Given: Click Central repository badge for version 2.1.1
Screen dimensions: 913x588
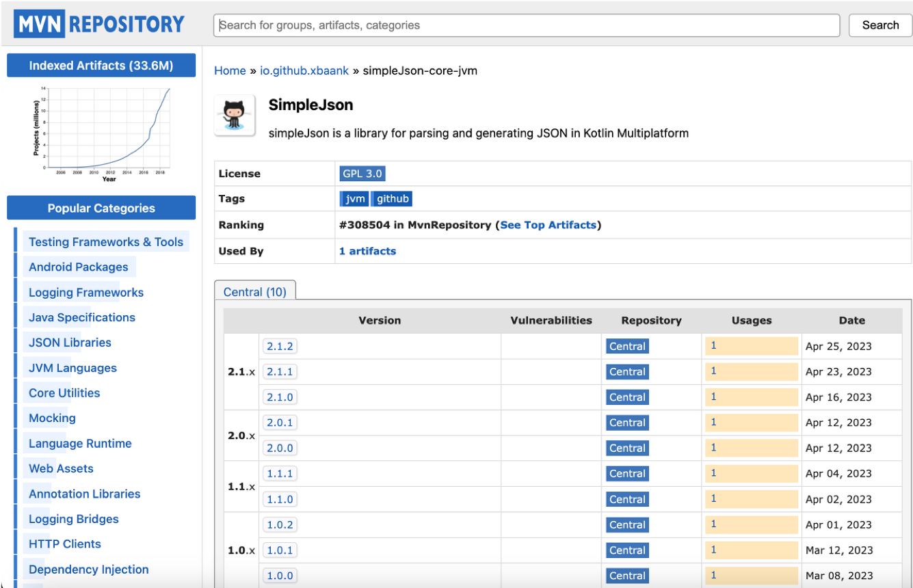Looking at the screenshot, I should point(627,372).
